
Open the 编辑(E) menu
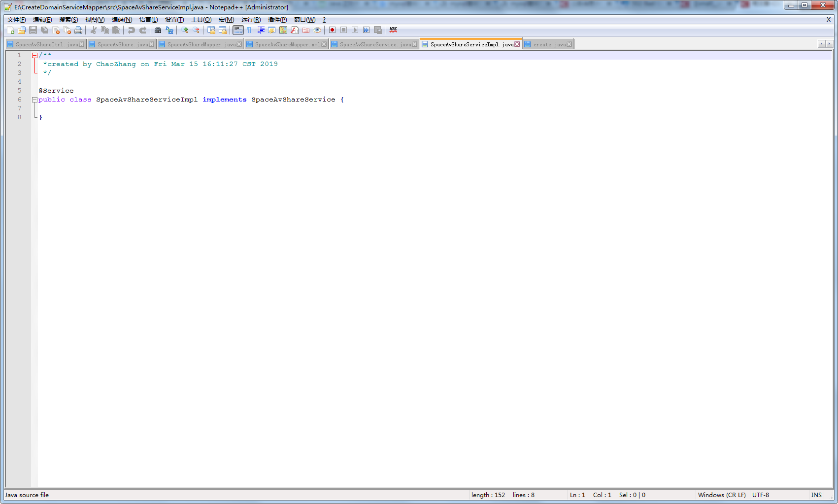[42, 20]
